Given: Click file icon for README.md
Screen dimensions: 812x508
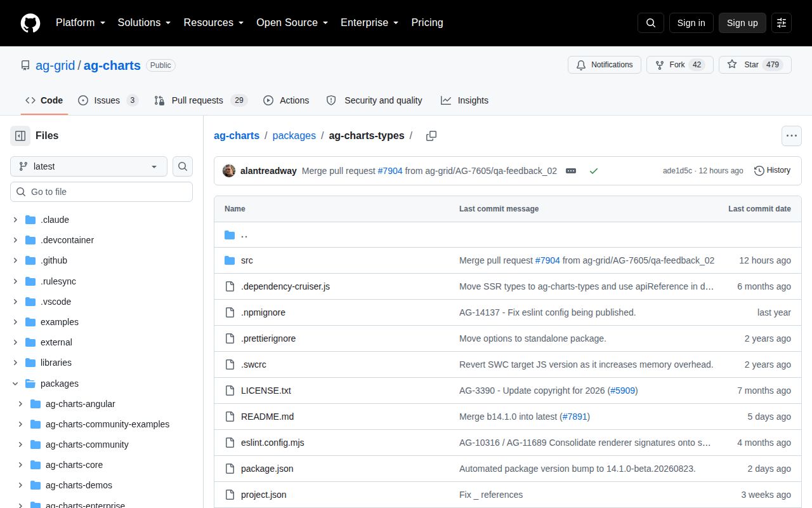Looking at the screenshot, I should pyautogui.click(x=230, y=417).
